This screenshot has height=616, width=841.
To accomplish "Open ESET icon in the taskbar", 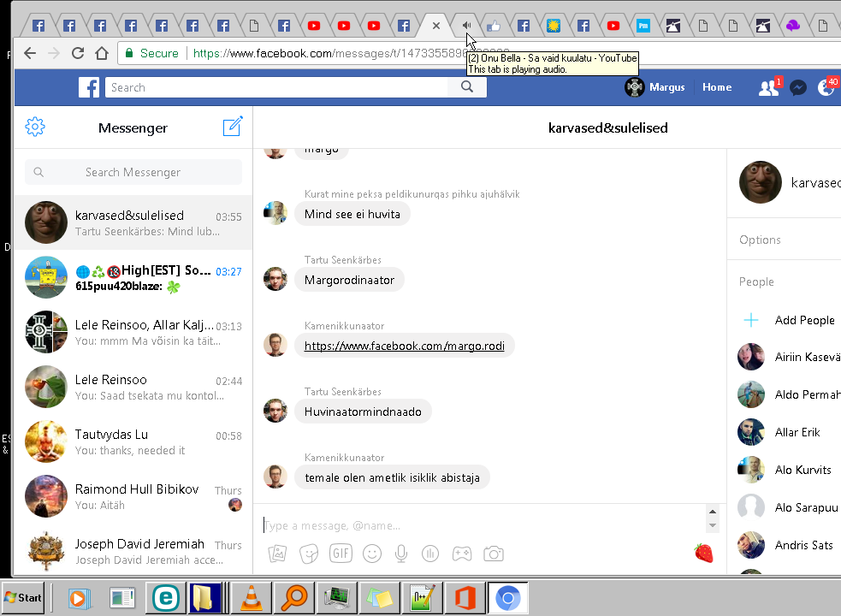I will [166, 598].
